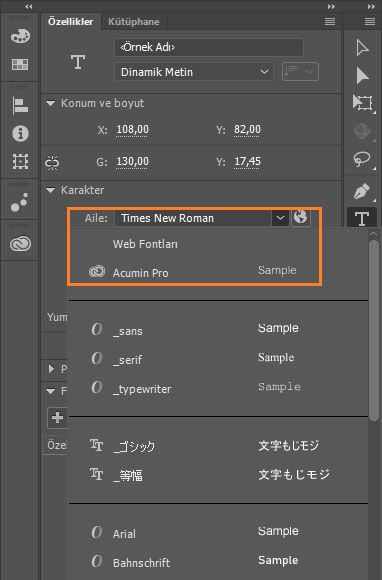Select the Subselection tool
382x580 pixels.
click(362, 75)
